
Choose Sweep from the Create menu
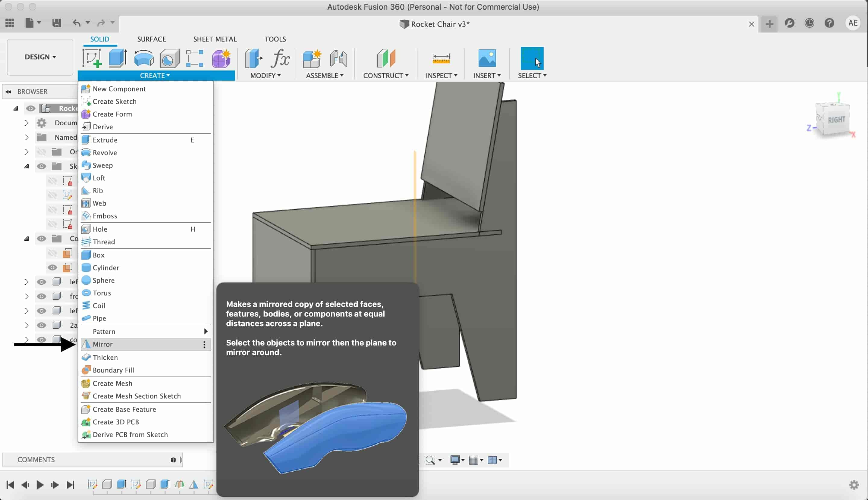[x=146, y=165]
